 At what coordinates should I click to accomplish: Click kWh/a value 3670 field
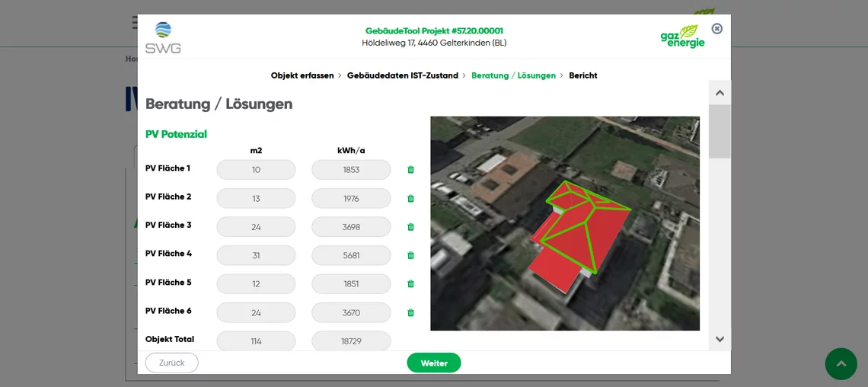pyautogui.click(x=351, y=312)
